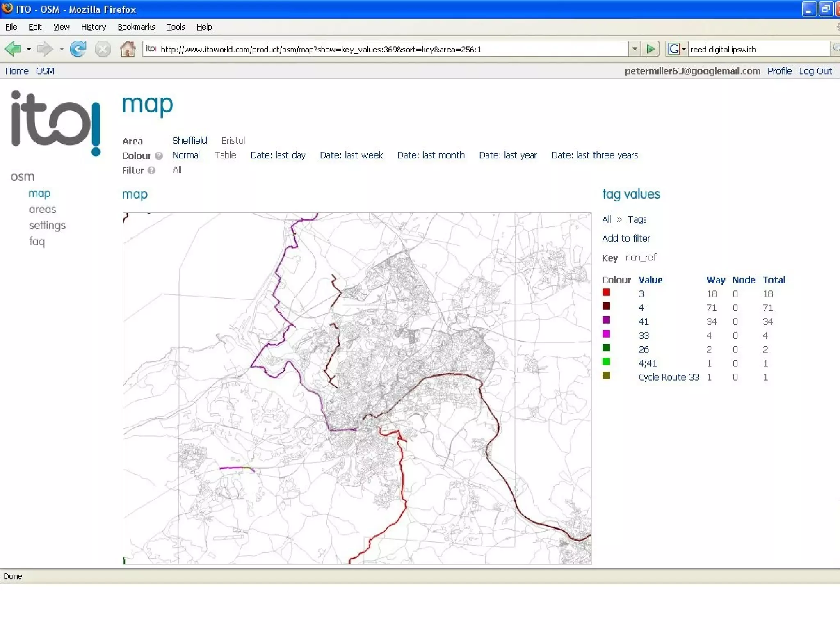Screen dimensions: 840x630
Task: Switch colour mode to Table
Action: pyautogui.click(x=225, y=155)
